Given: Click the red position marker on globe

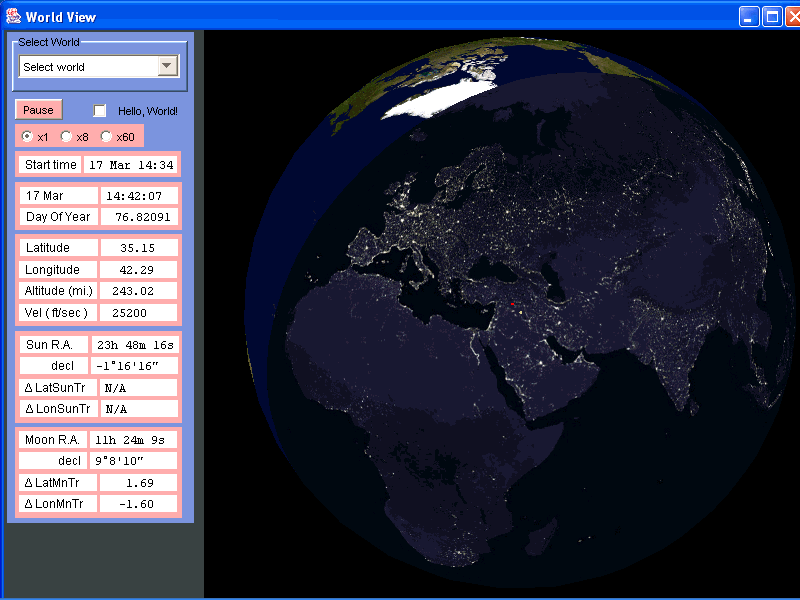Looking at the screenshot, I should 511,304.
